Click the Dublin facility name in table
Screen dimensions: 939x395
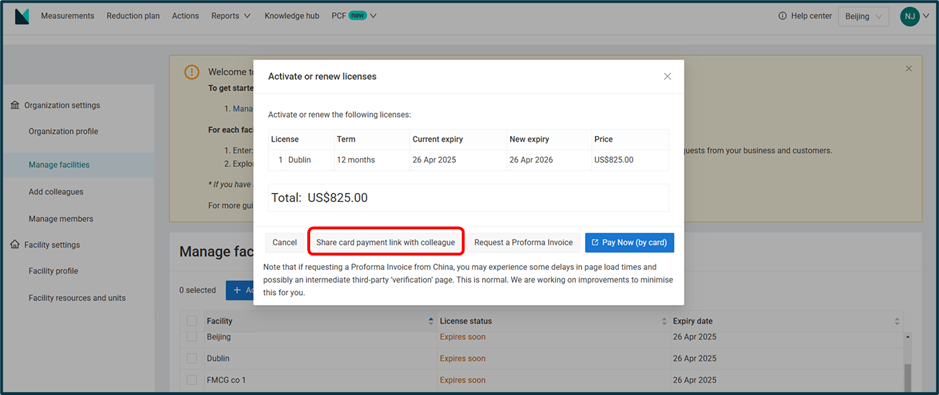218,358
